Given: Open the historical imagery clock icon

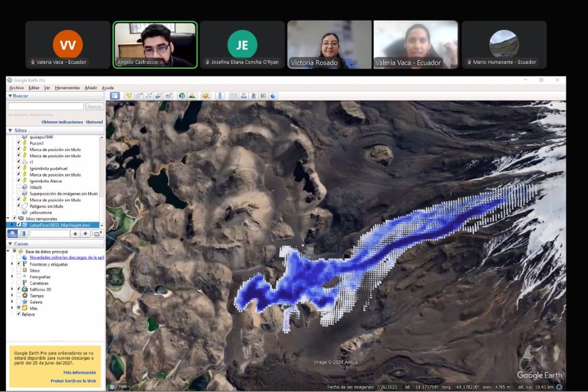Looking at the screenshot, I should [182, 96].
